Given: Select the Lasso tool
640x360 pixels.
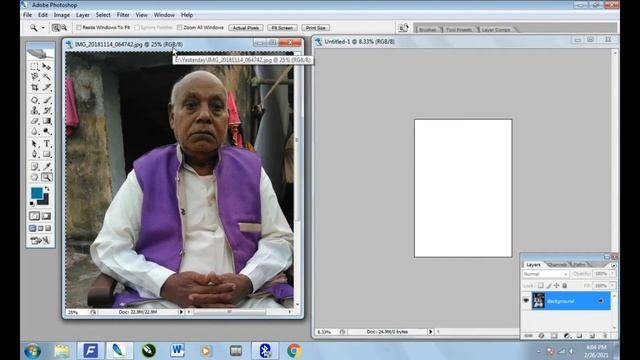Looking at the screenshot, I should 35,77.
